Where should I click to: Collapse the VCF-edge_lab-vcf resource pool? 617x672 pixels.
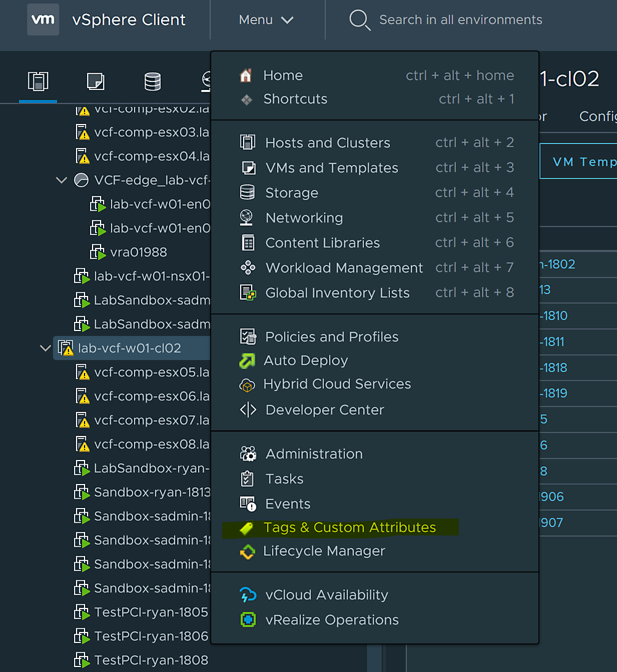tap(62, 180)
